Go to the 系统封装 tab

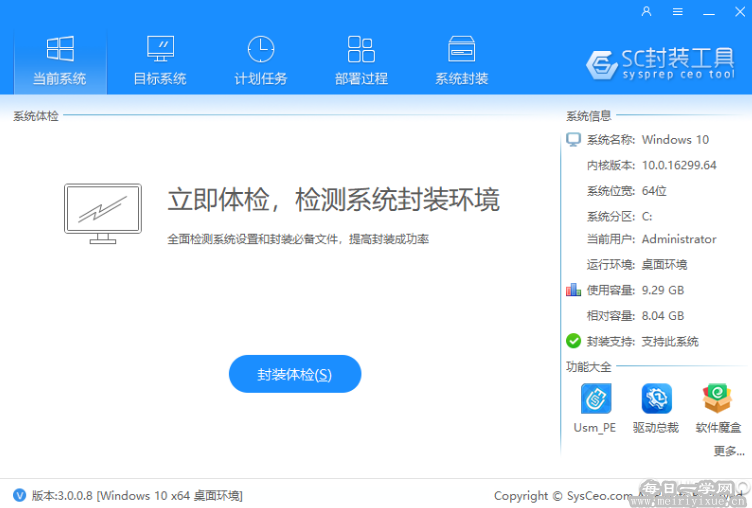[x=461, y=61]
